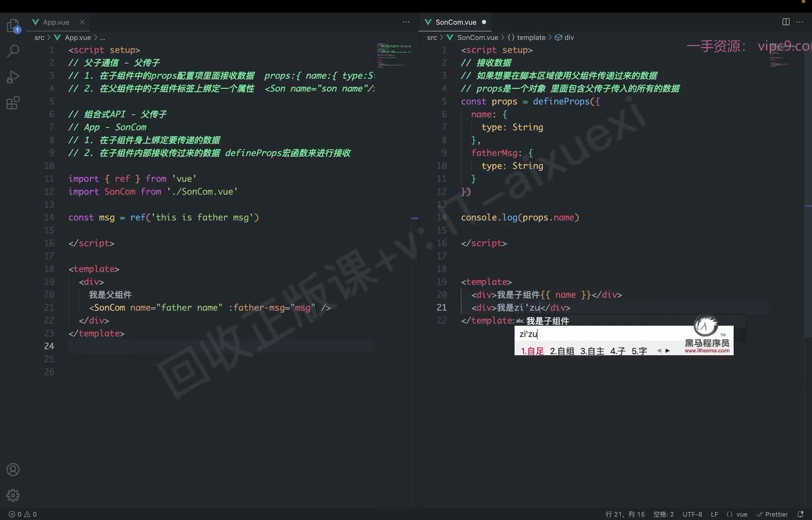
Task: Close the App.vue tab
Action: [82, 22]
